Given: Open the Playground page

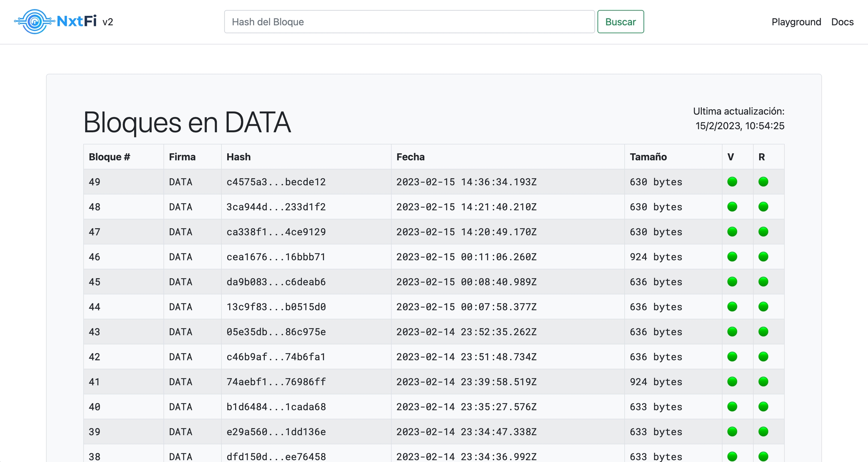Looking at the screenshot, I should coord(796,22).
